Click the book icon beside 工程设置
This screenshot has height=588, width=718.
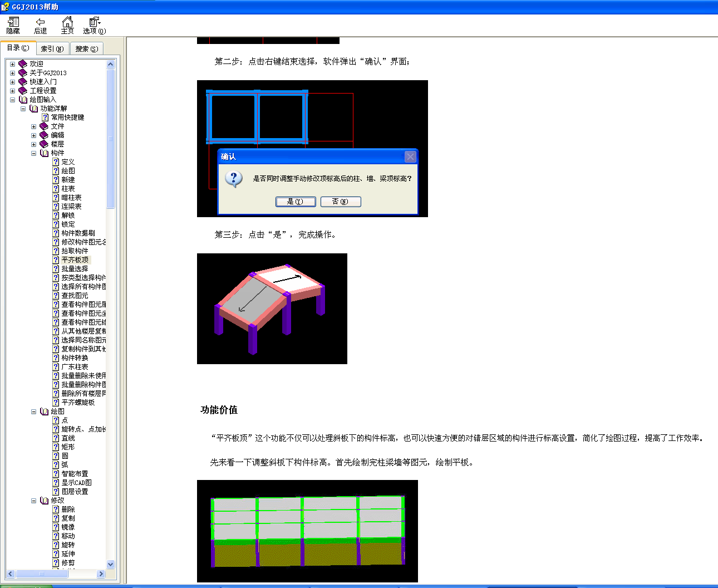(x=23, y=91)
